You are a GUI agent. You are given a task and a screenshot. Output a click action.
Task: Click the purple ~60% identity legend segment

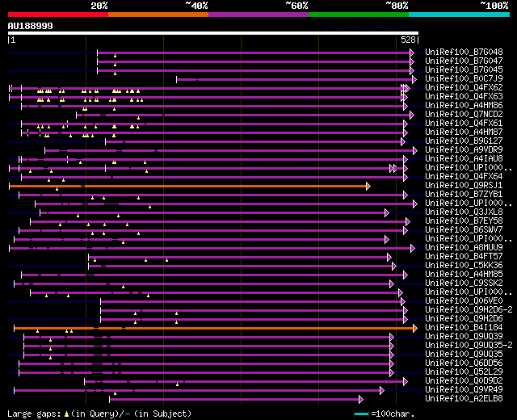click(x=258, y=15)
